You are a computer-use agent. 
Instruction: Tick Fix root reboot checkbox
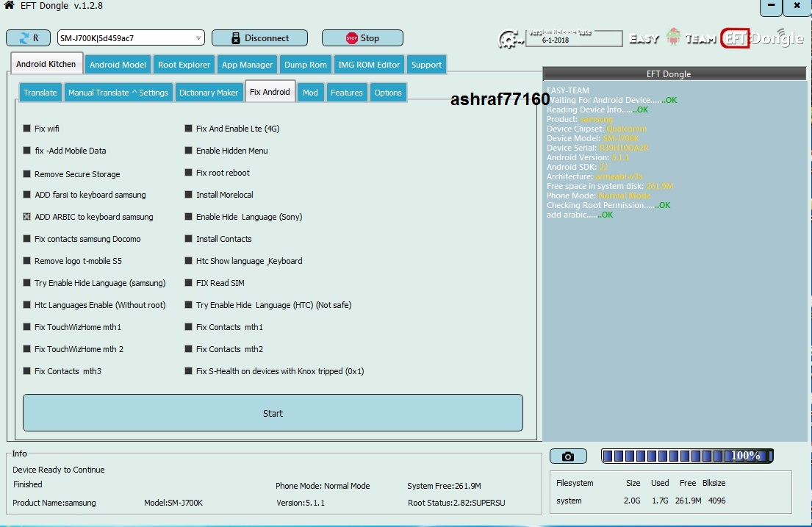(189, 173)
